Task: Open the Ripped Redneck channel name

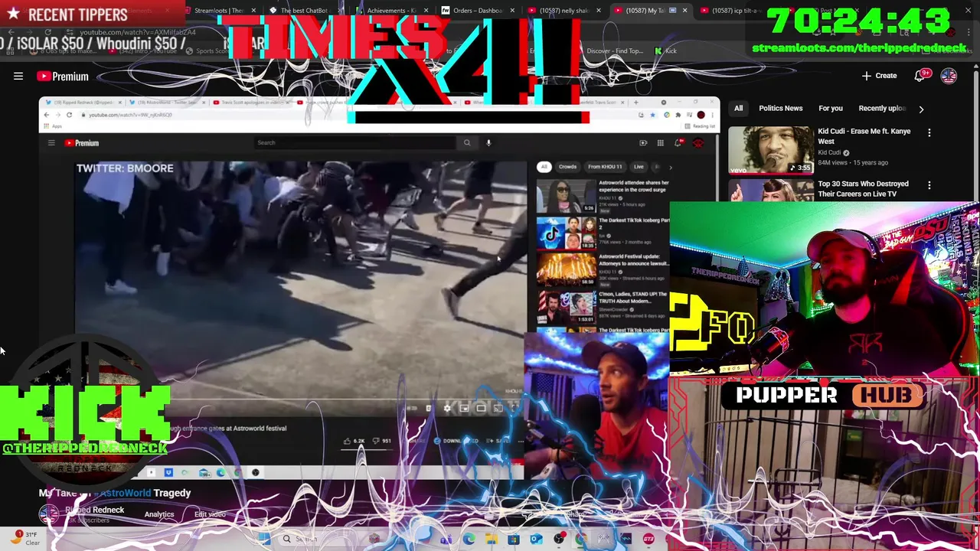Action: [x=94, y=510]
